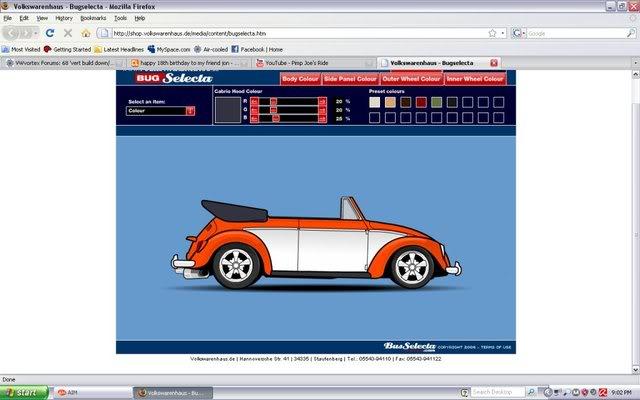Select the cream white preset colour
Viewport: 640px width, 400px height.
pos(374,102)
